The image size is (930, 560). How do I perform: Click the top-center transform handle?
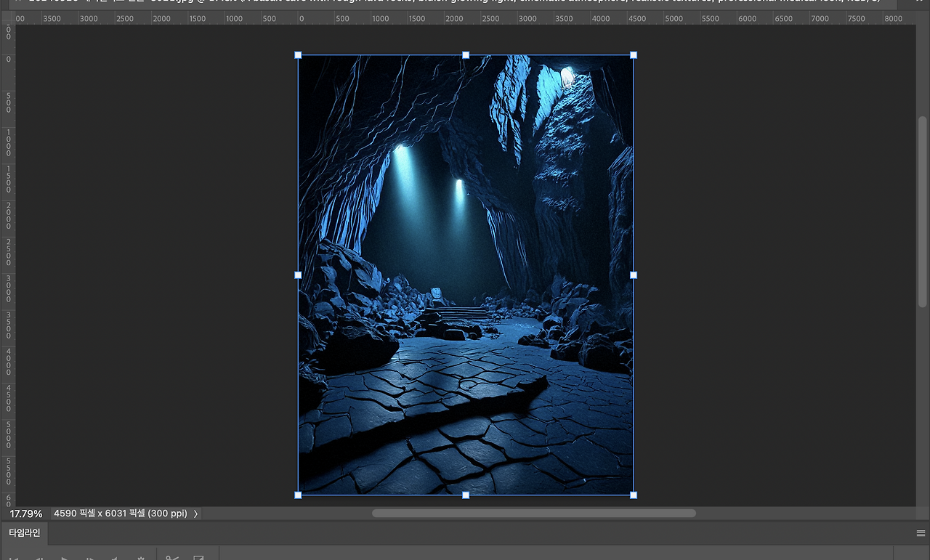tap(466, 55)
